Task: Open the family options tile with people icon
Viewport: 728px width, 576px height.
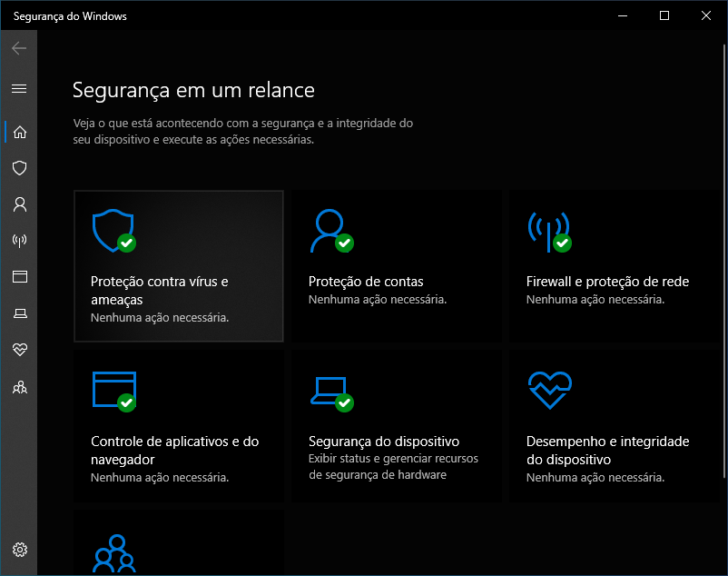Action: 179,542
